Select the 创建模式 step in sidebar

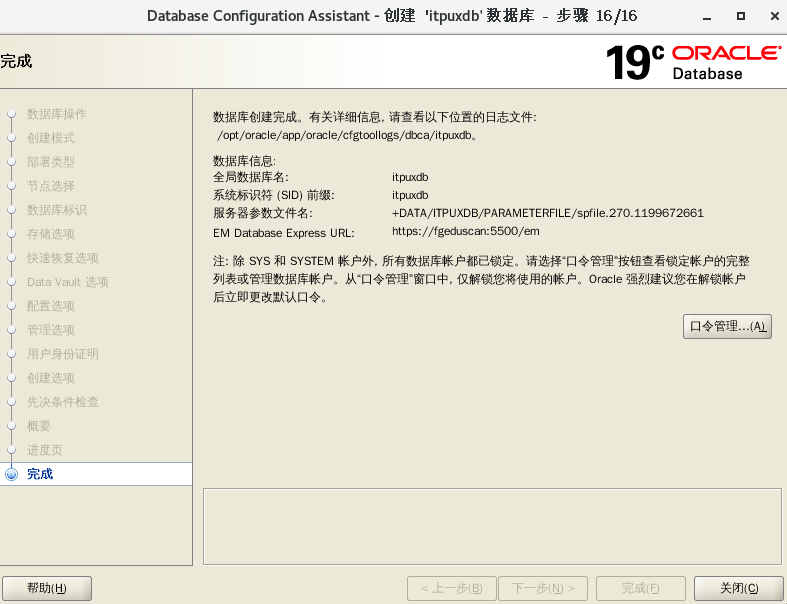pos(51,138)
